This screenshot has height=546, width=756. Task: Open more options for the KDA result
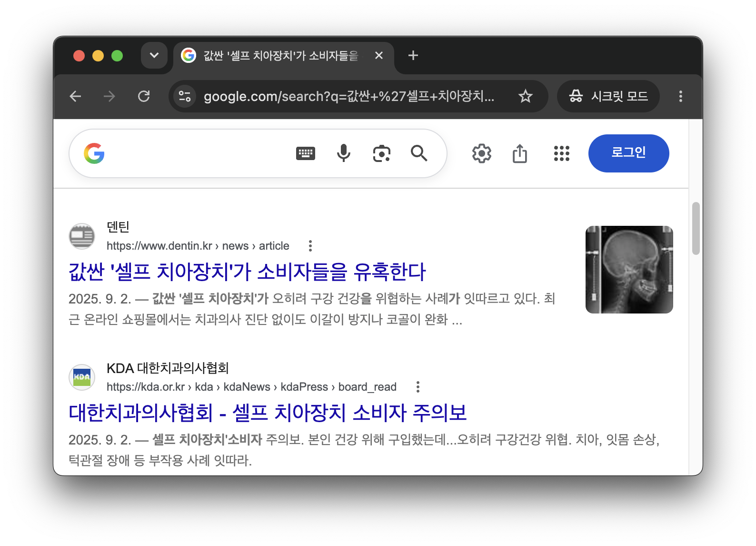(418, 387)
